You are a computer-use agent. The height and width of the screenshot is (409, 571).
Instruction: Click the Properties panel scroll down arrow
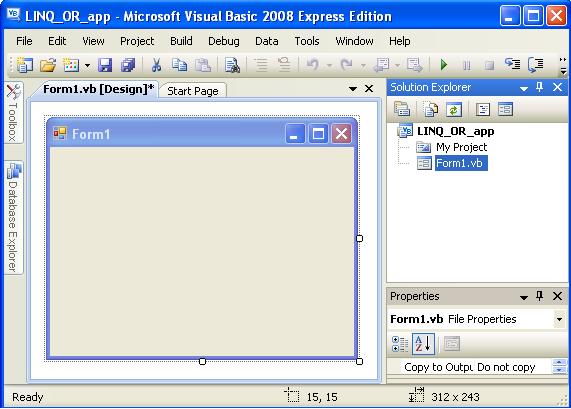(559, 369)
